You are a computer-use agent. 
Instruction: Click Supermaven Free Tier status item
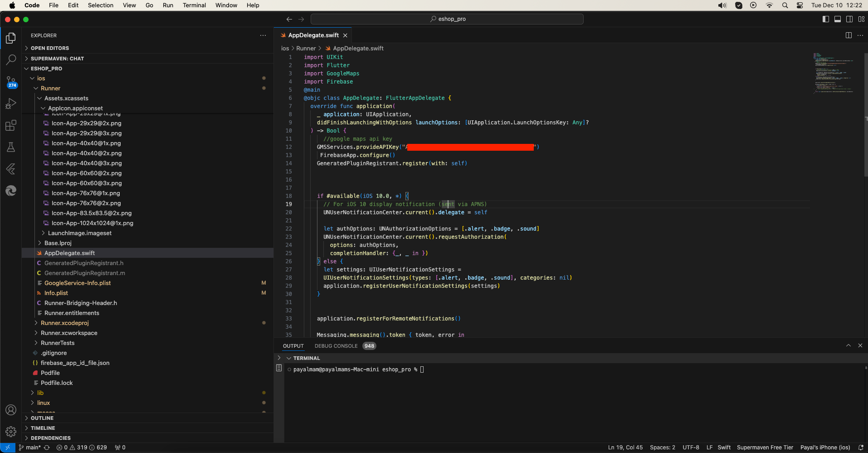pyautogui.click(x=765, y=448)
